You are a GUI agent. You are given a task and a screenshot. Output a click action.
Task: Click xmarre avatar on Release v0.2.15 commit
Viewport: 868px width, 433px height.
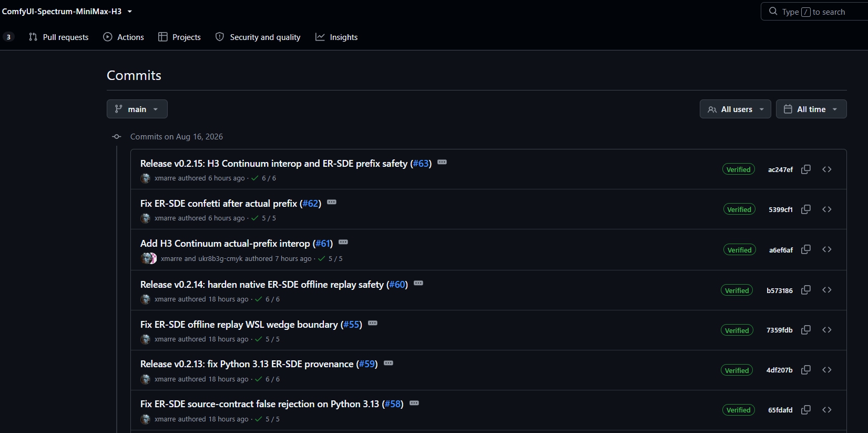pos(146,178)
